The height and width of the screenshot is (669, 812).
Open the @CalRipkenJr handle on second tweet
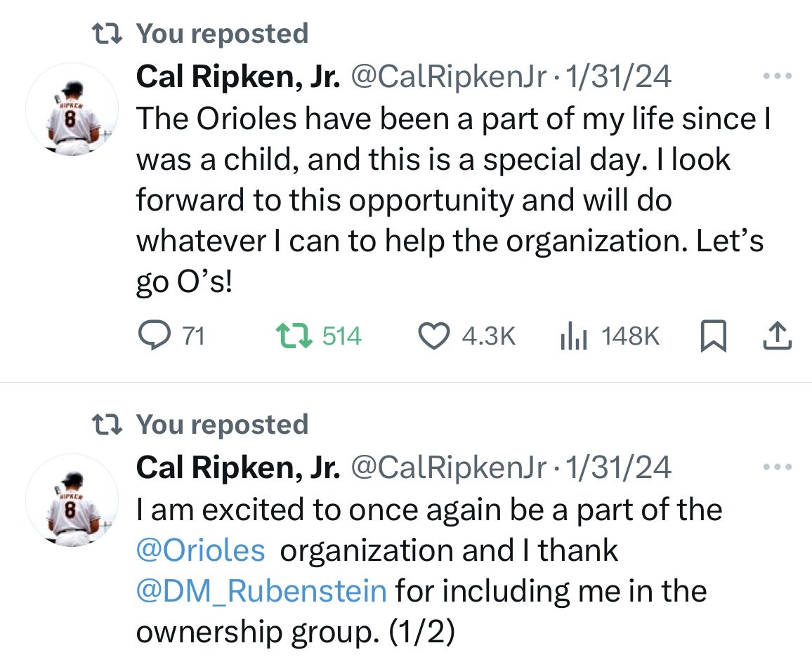(x=449, y=468)
